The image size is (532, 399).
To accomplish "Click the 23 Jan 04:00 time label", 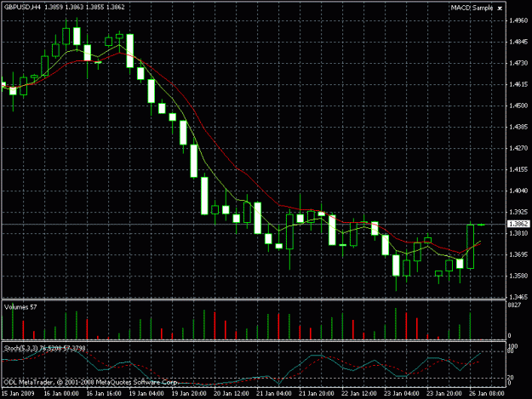I will 402,393.
